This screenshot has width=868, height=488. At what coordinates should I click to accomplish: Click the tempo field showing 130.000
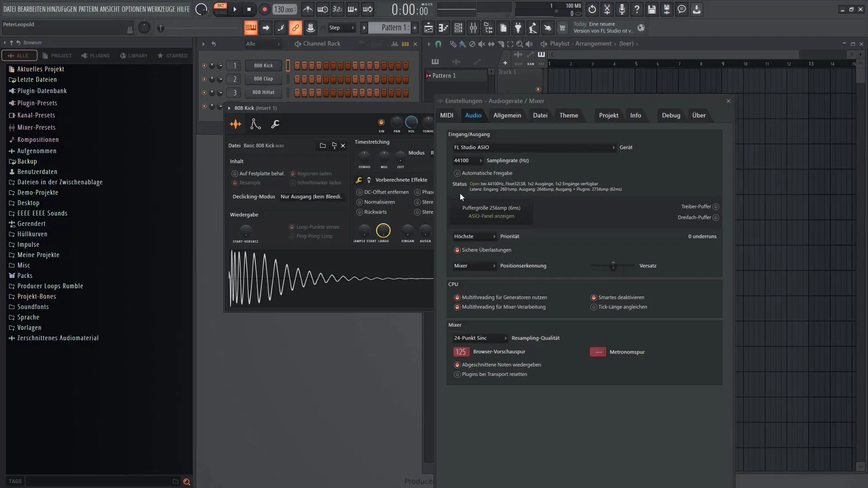click(x=285, y=9)
